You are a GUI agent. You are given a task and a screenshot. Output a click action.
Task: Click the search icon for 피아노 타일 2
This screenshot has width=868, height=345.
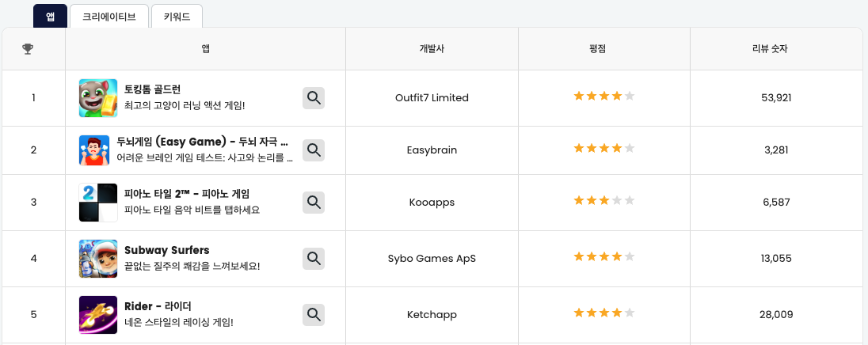(314, 203)
